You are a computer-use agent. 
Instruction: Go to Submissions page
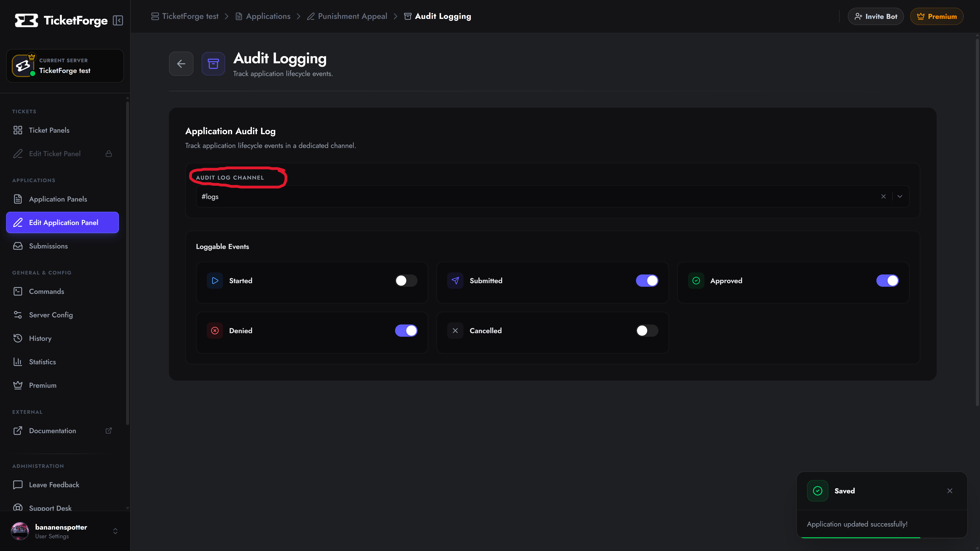click(x=62, y=246)
